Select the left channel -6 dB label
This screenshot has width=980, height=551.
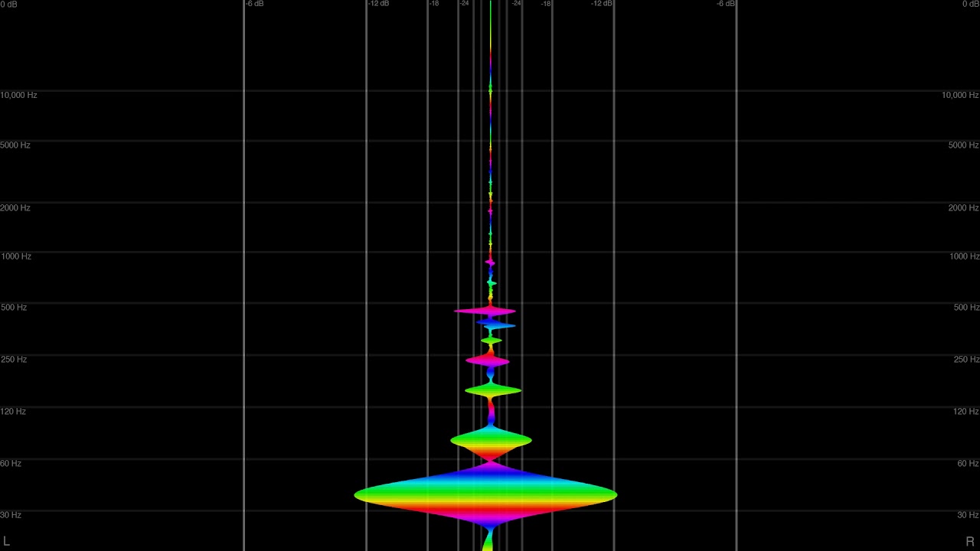pos(255,4)
